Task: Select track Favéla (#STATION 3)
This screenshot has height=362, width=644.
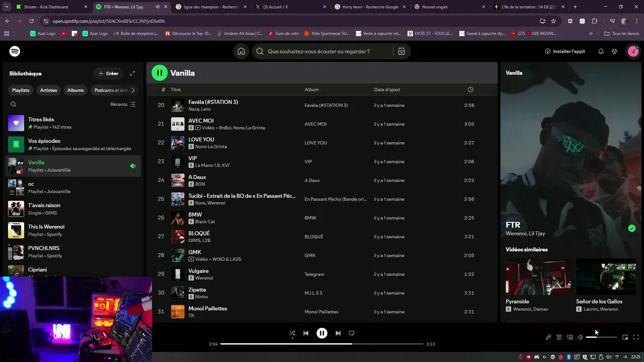Action: click(322, 105)
